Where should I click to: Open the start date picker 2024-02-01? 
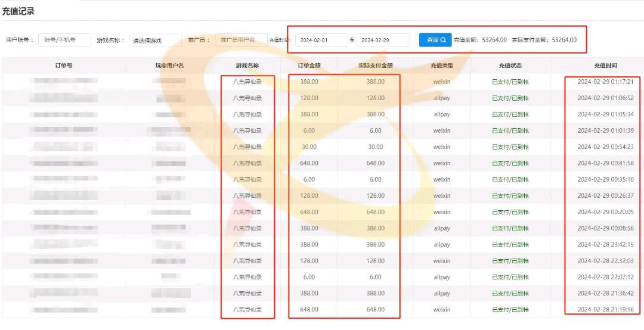pyautogui.click(x=321, y=40)
